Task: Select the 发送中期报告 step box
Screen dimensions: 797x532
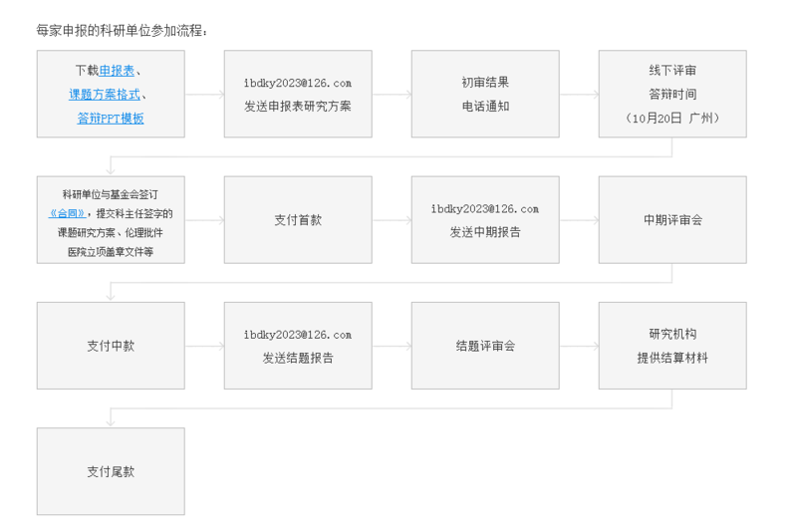Action: pyautogui.click(x=485, y=220)
